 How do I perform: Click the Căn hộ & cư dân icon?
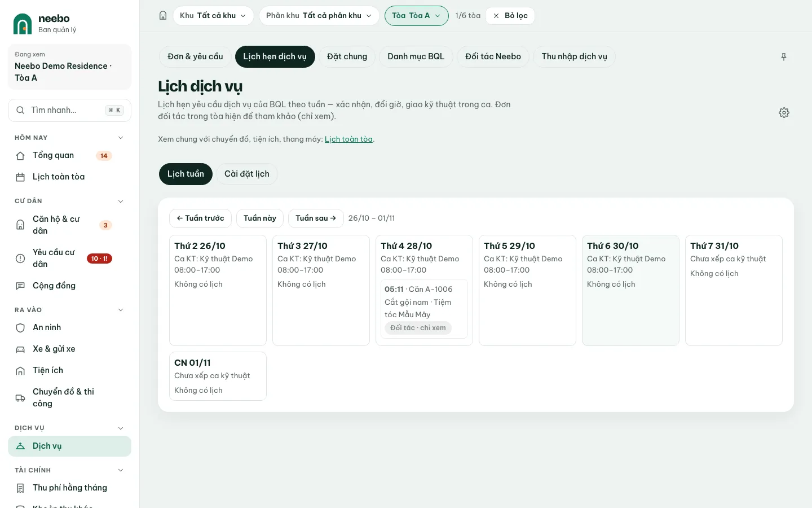coord(20,225)
